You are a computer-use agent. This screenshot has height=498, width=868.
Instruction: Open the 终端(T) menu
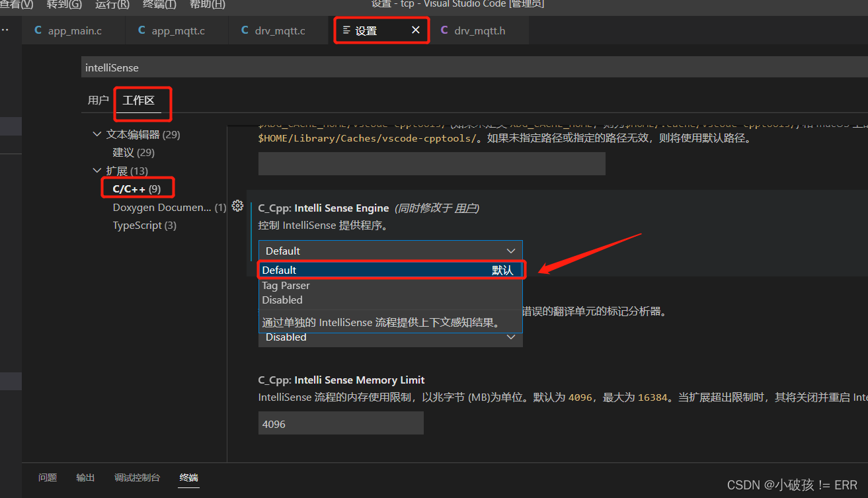[x=159, y=5]
